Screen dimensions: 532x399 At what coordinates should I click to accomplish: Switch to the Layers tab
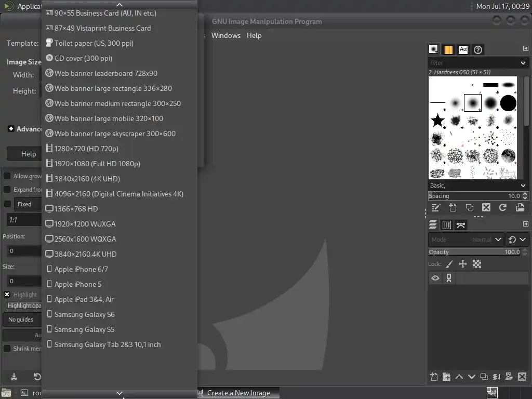point(433,224)
